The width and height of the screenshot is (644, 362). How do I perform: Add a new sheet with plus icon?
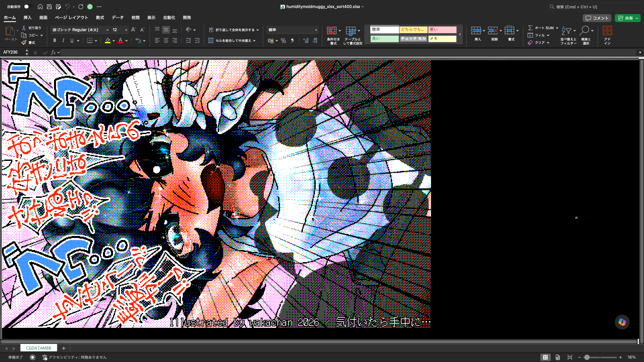pos(64,348)
